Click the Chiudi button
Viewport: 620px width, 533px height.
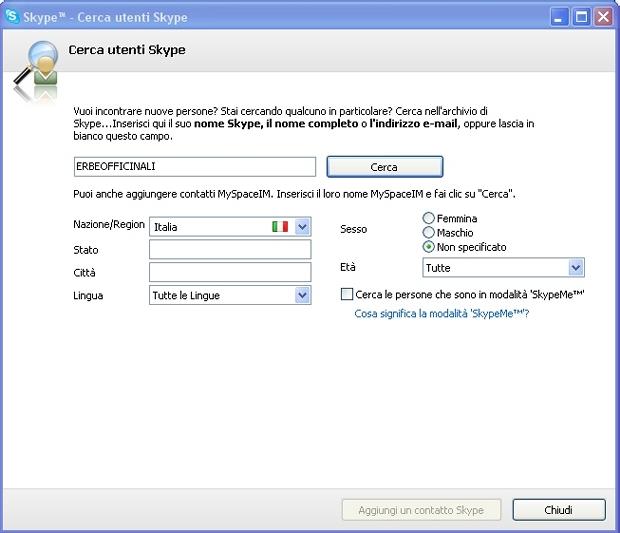559,510
